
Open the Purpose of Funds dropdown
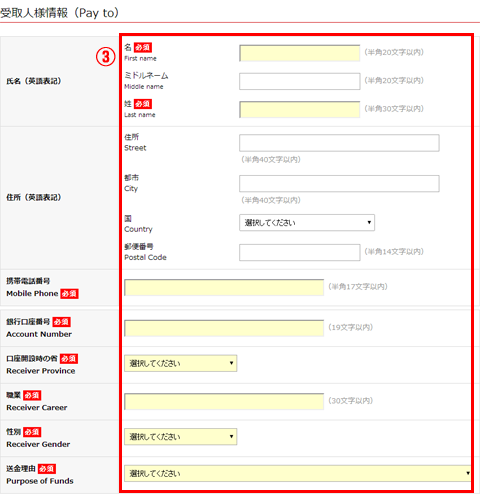297,473
